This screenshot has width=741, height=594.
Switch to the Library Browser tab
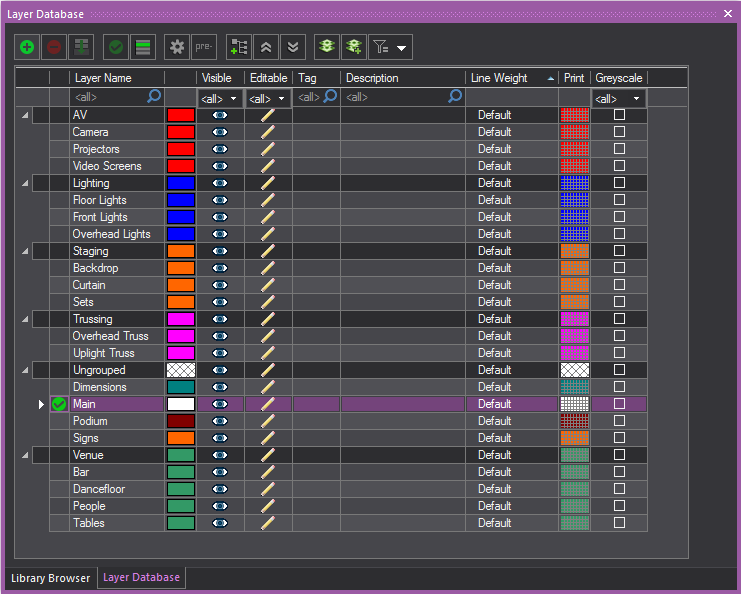49,578
